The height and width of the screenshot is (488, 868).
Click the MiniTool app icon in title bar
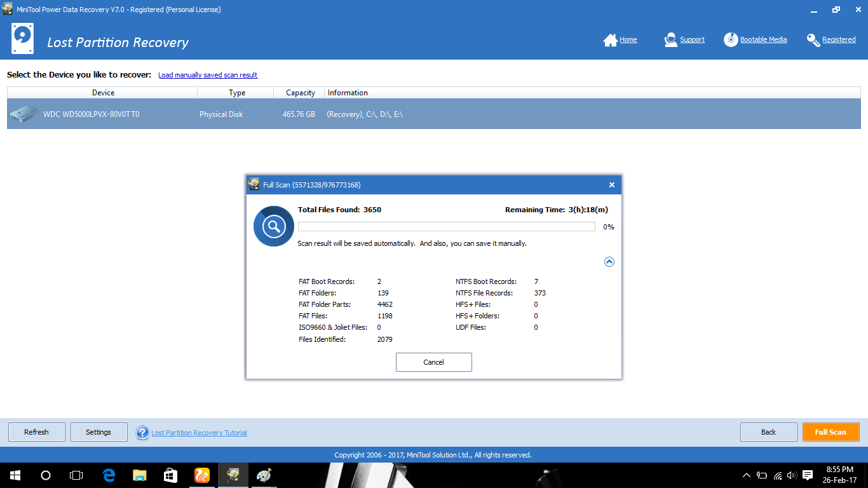tap(7, 9)
